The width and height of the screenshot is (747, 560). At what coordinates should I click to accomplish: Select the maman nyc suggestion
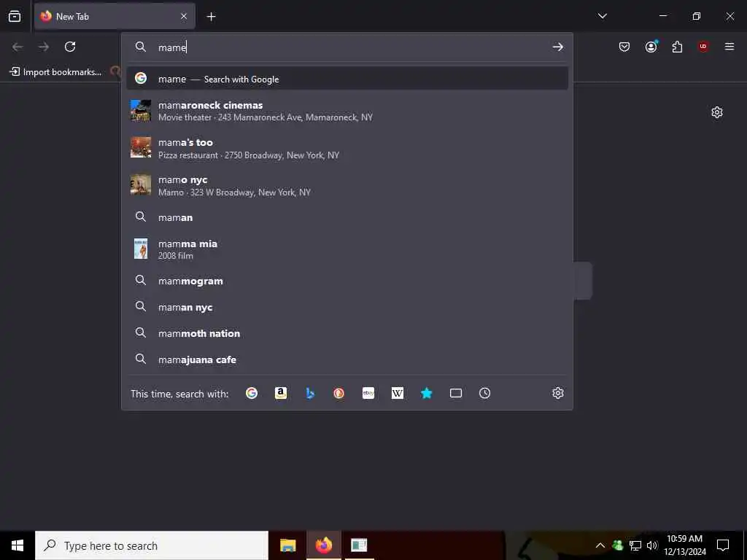(x=347, y=307)
